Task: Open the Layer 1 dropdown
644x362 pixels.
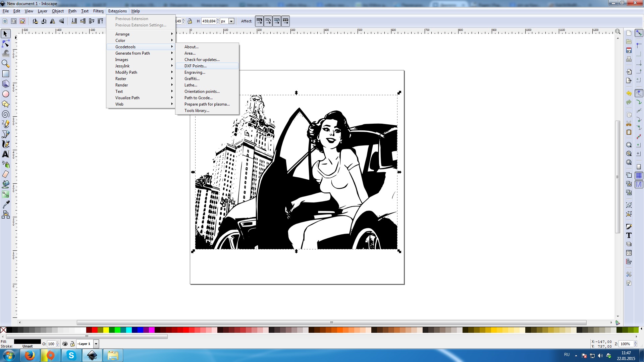Action: click(96, 344)
